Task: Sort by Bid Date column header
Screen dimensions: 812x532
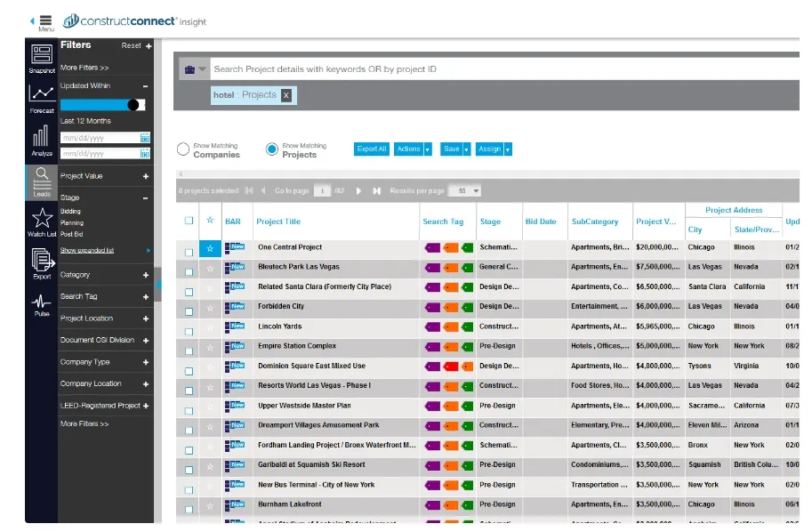Action: (x=541, y=222)
